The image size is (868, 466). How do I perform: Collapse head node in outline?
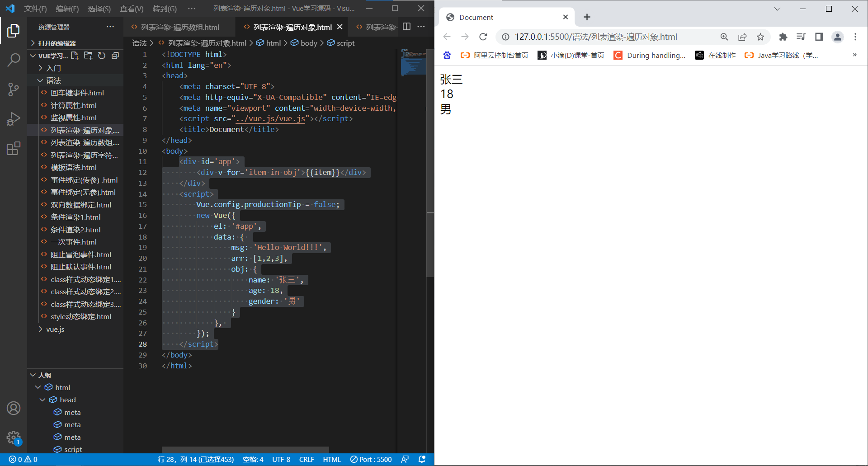tap(43, 400)
